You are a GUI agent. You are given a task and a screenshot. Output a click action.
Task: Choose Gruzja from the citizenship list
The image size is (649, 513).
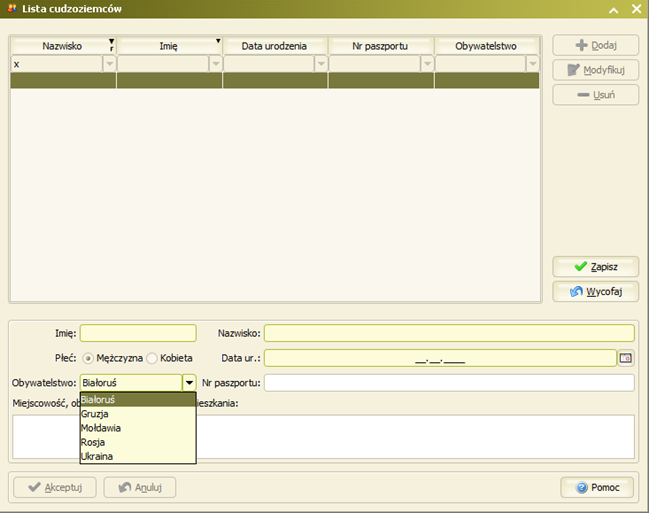(138, 414)
